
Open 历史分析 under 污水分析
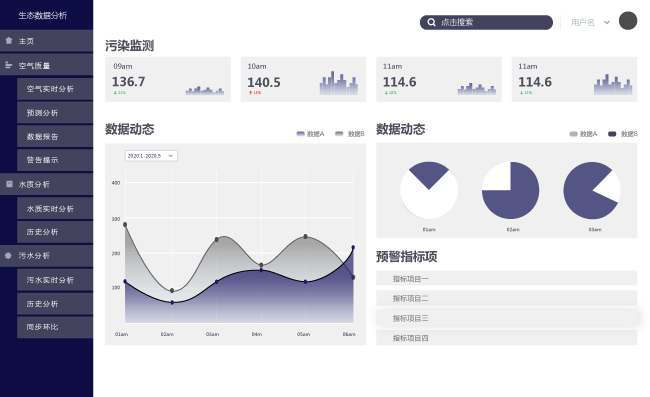point(55,304)
